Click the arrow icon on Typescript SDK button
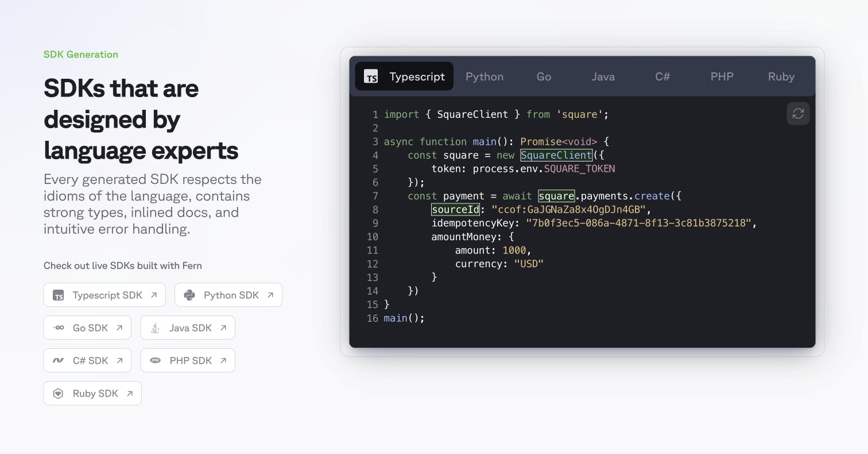 [x=154, y=295]
